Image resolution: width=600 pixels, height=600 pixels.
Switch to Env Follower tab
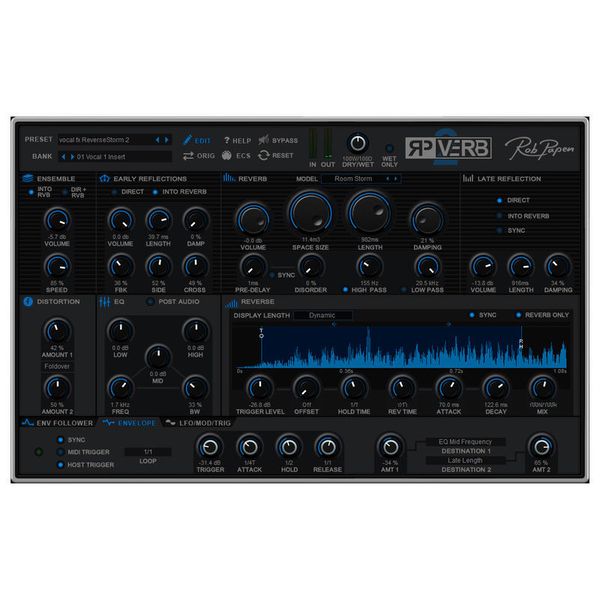[x=58, y=423]
